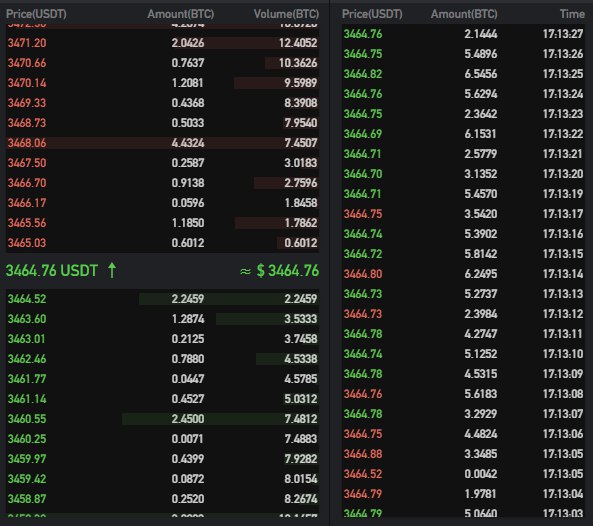Click trade amount 4.2747
The width and height of the screenshot is (593, 526).
(x=481, y=334)
